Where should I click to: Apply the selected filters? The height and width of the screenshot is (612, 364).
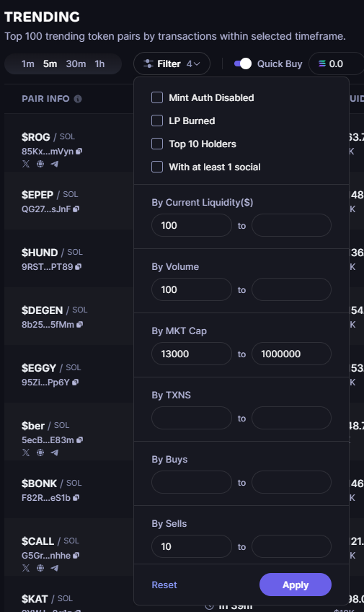pyautogui.click(x=296, y=585)
